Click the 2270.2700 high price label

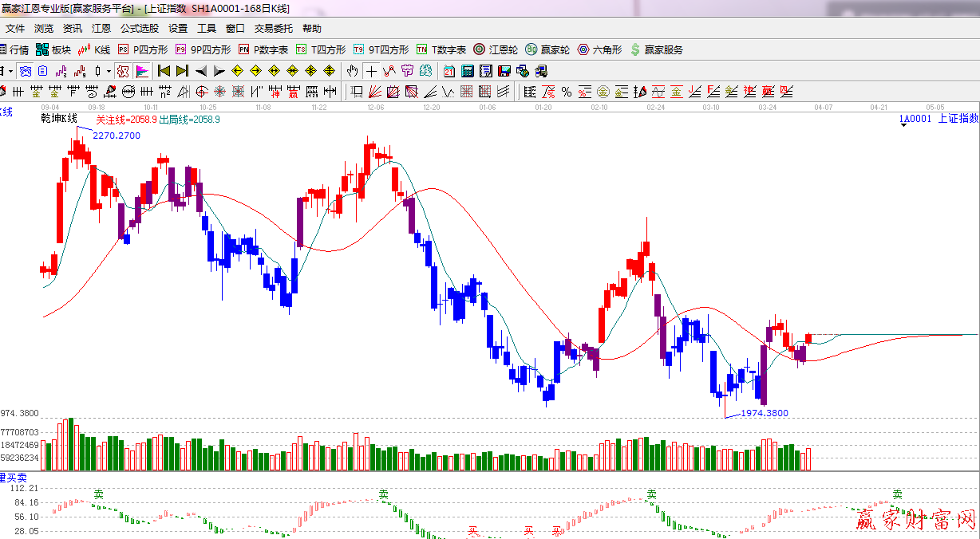[x=117, y=136]
